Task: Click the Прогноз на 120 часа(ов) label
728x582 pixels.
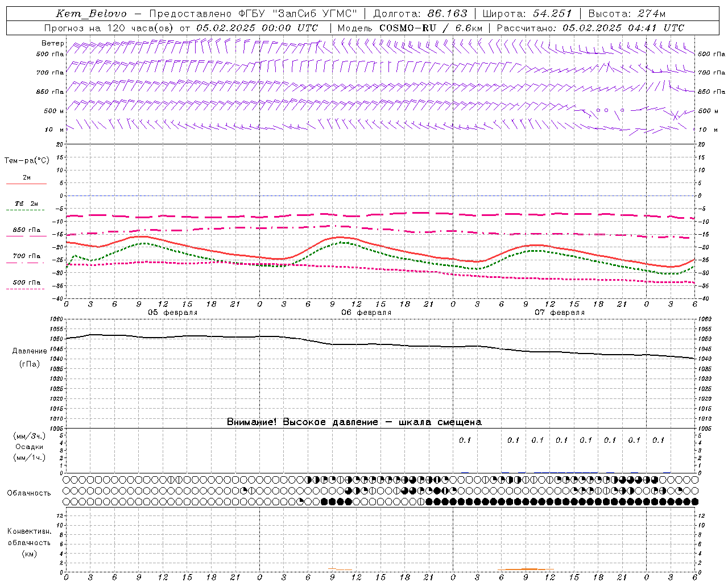Action: point(109,28)
